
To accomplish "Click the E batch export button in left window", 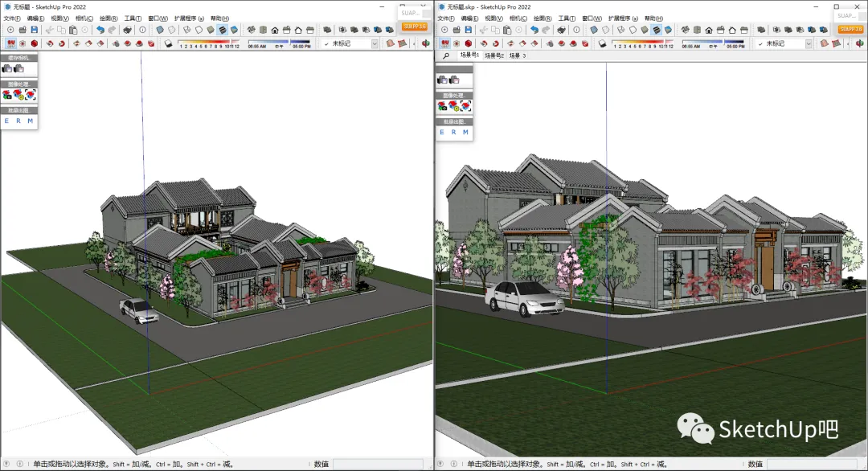I will pos(6,121).
